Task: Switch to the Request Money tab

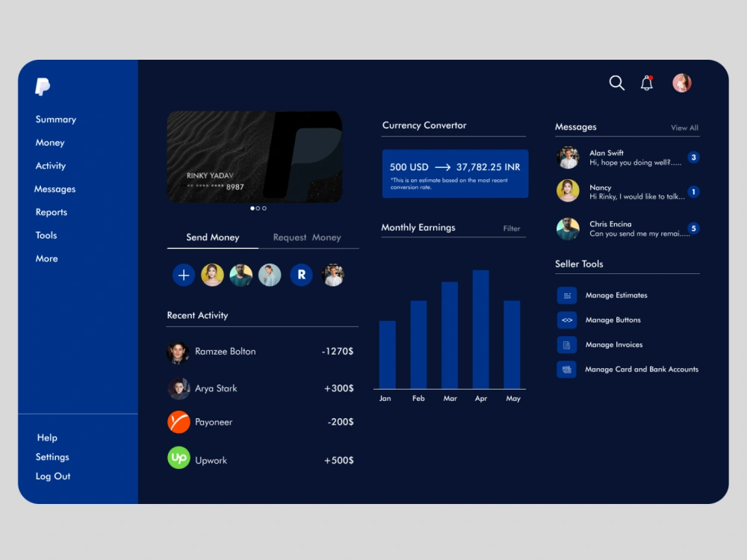Action: coord(307,237)
